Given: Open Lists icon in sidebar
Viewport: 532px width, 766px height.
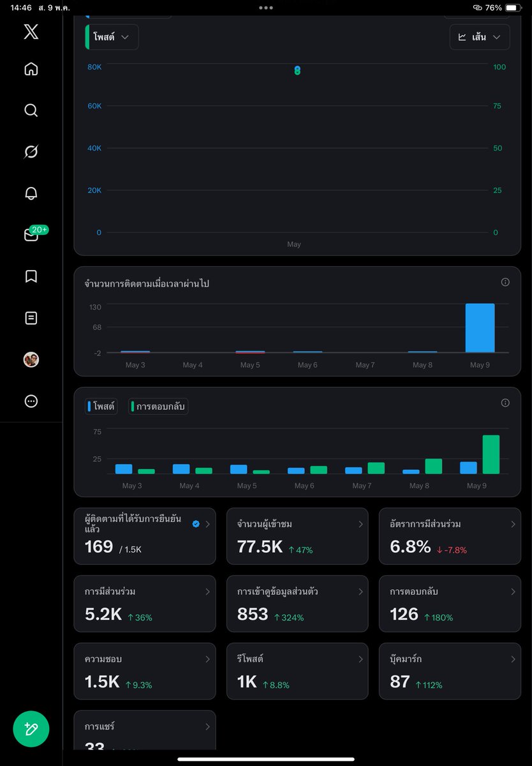Looking at the screenshot, I should pyautogui.click(x=31, y=318).
